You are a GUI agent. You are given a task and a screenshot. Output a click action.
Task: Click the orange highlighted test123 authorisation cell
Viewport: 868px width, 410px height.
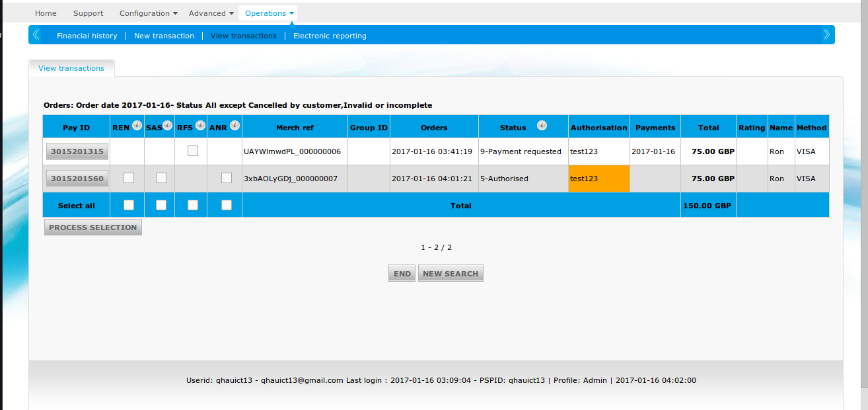[598, 179]
